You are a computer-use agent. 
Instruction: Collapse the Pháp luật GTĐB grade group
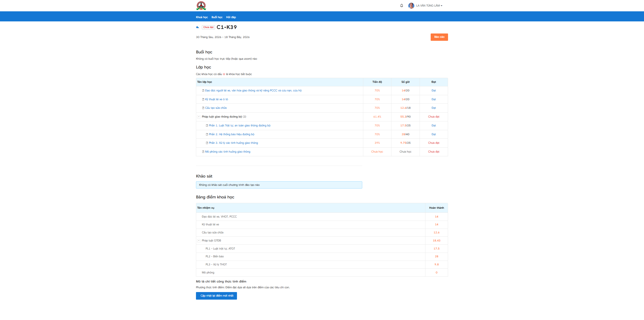pos(199,241)
